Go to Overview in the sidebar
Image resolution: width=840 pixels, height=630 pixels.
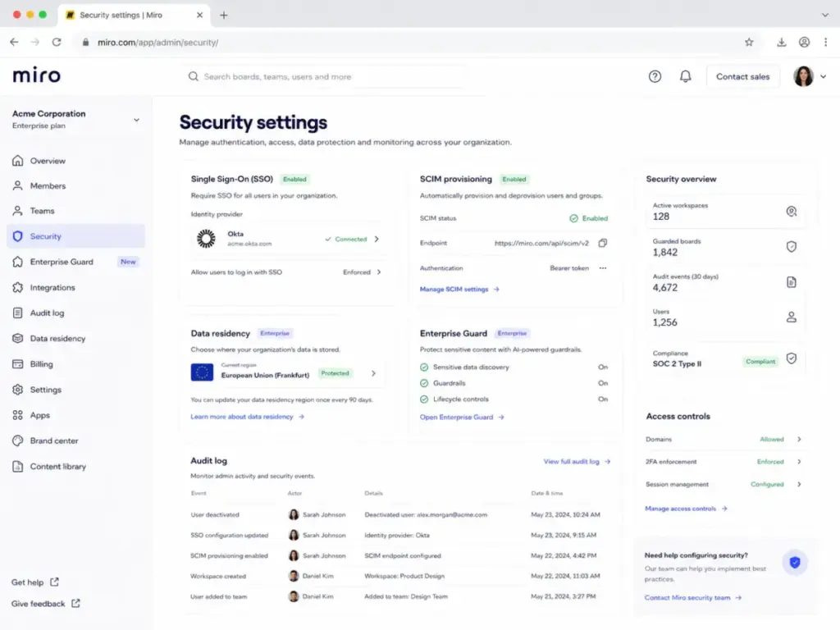click(75, 161)
